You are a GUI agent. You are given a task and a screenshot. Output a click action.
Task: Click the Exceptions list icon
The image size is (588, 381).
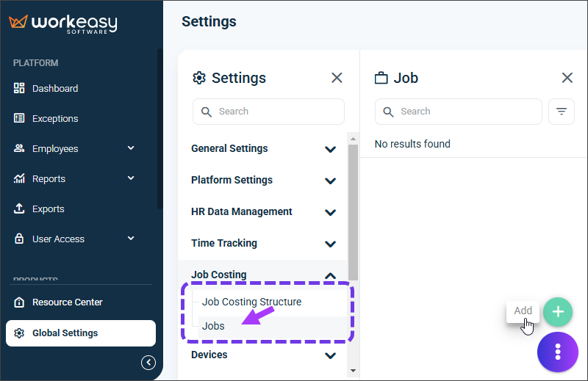click(x=19, y=118)
